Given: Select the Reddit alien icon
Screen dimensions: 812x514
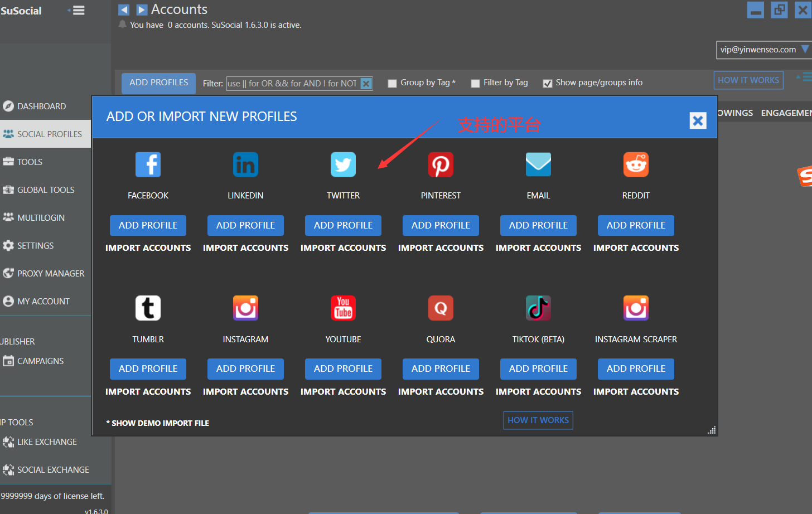Looking at the screenshot, I should tap(636, 164).
